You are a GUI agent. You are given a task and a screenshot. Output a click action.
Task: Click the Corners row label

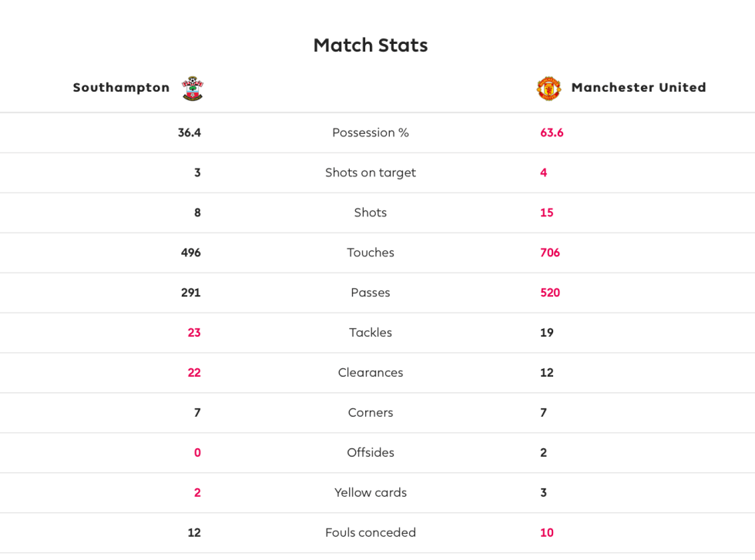coord(371,413)
